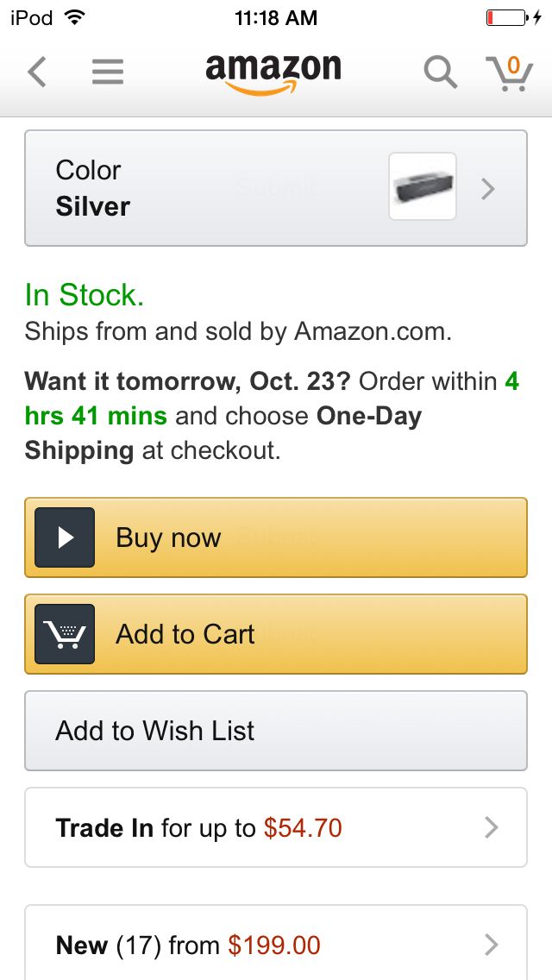The image size is (552, 980).
Task: Tap the New (17) from $199.00 row
Action: (259, 945)
